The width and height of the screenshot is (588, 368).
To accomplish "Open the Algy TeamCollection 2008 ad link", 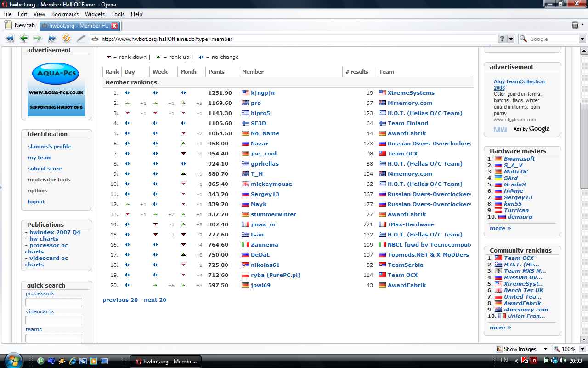I will click(519, 85).
